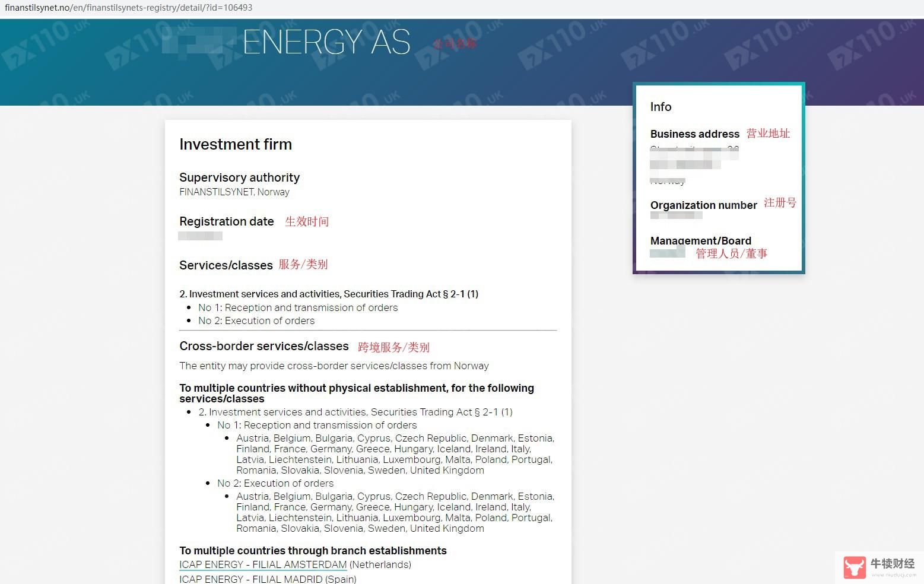Click the 'Business address' label
924x584 pixels.
[695, 134]
